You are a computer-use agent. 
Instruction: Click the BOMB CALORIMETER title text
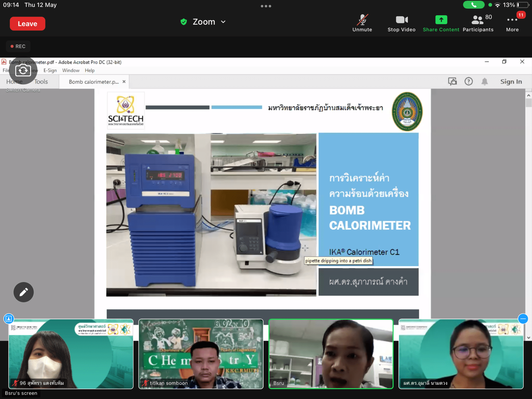tap(370, 218)
